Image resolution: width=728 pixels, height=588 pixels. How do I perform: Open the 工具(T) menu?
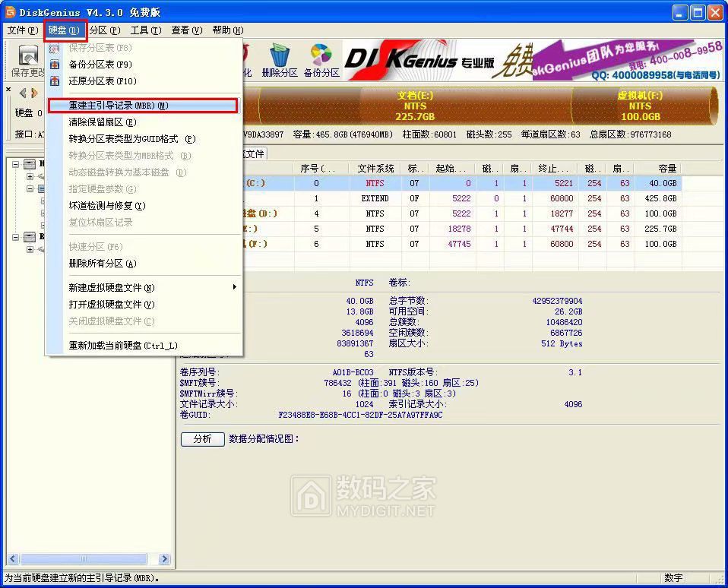click(x=146, y=30)
